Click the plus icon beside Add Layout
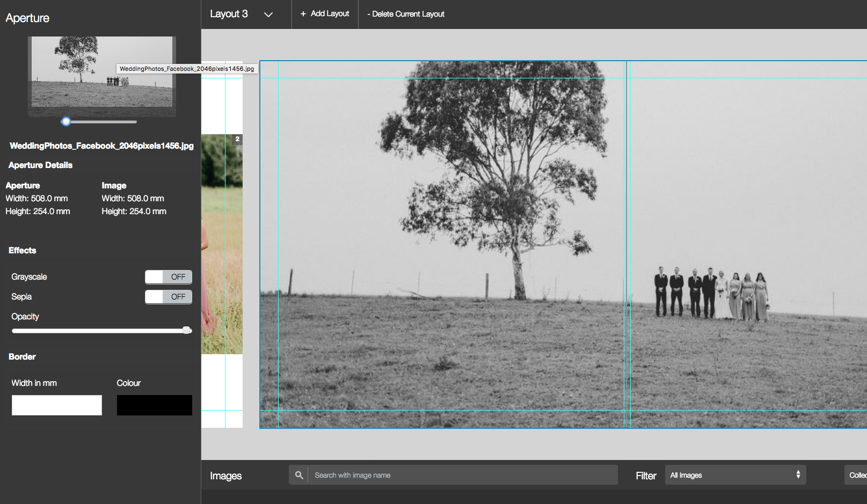Image resolution: width=867 pixels, height=504 pixels. tap(303, 14)
